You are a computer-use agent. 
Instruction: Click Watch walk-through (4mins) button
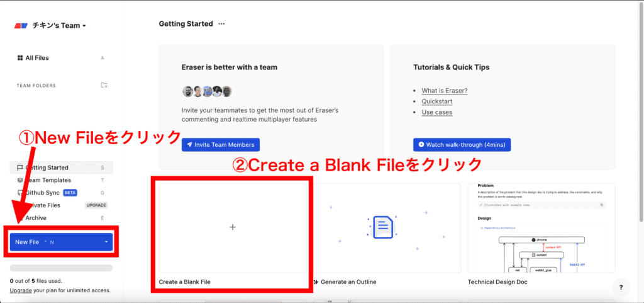(462, 145)
